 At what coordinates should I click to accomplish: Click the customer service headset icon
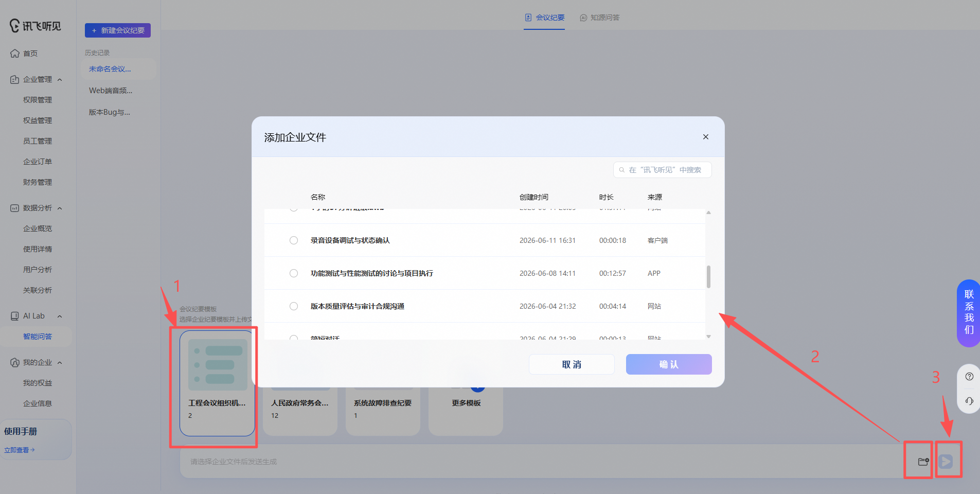(x=969, y=401)
